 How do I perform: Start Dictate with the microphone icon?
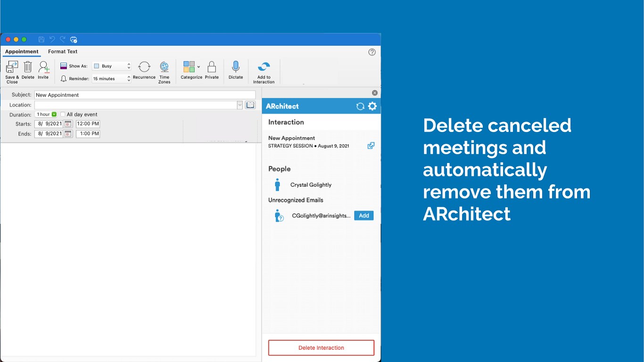pyautogui.click(x=236, y=67)
